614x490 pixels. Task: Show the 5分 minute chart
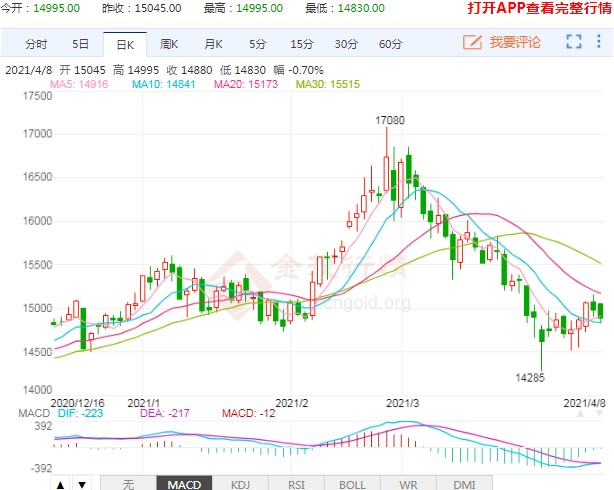click(x=258, y=45)
